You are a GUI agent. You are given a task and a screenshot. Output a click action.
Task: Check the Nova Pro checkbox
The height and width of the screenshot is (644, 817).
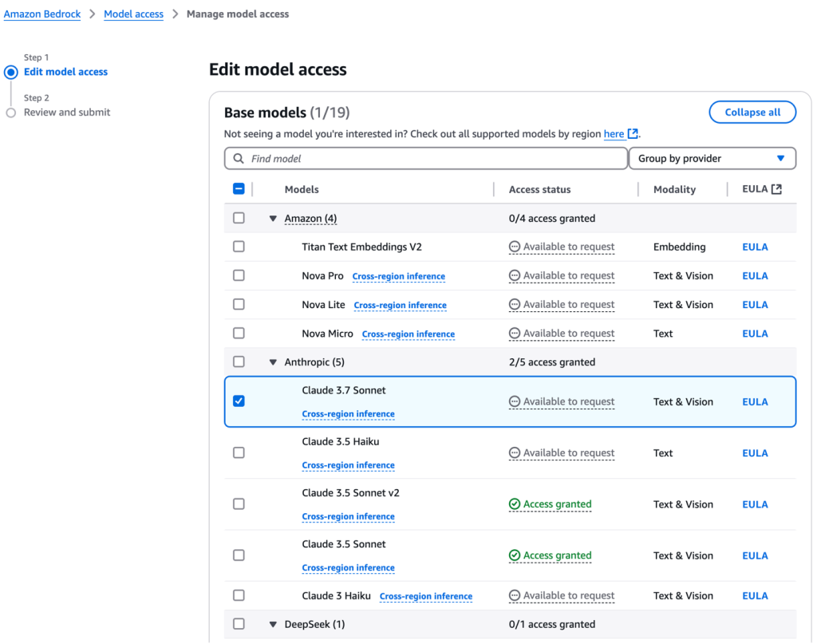click(x=239, y=275)
